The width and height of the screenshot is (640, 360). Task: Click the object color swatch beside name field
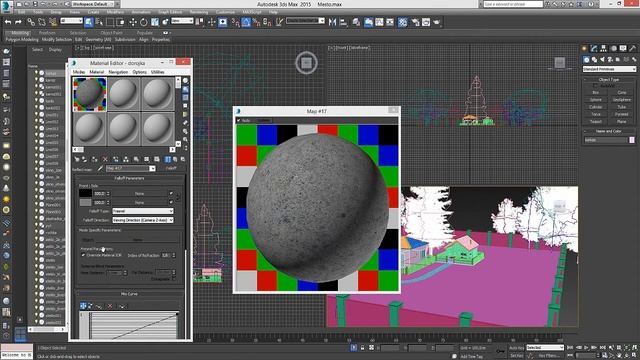tap(632, 140)
